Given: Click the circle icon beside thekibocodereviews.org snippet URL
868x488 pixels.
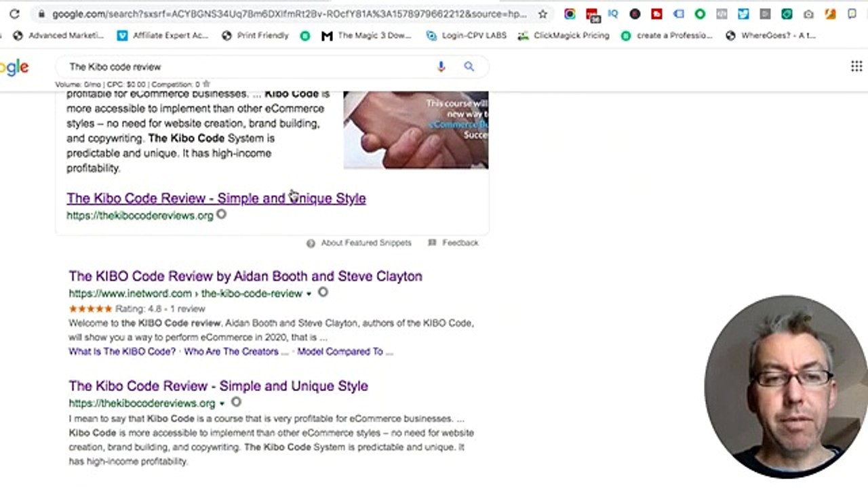Looking at the screenshot, I should pos(221,214).
